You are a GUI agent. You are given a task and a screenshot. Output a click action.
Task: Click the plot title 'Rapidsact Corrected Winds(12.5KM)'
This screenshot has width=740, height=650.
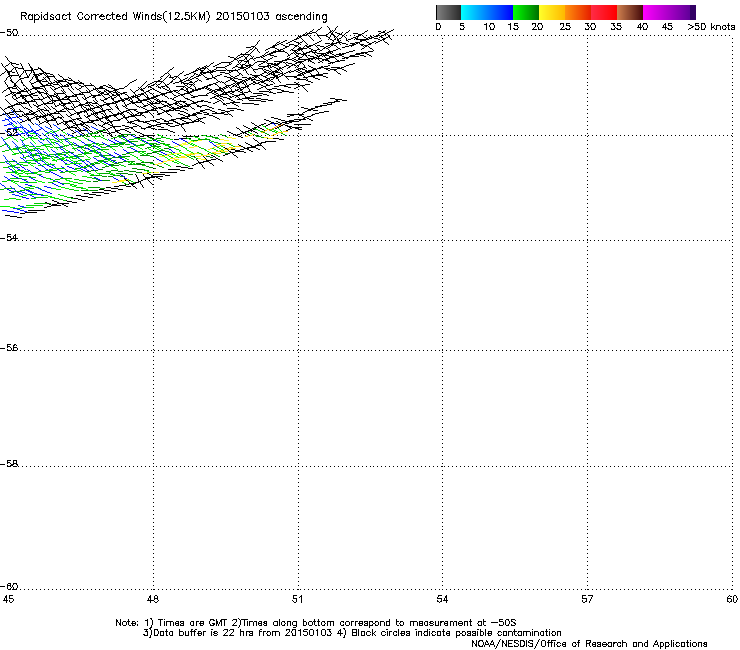[x=115, y=17]
